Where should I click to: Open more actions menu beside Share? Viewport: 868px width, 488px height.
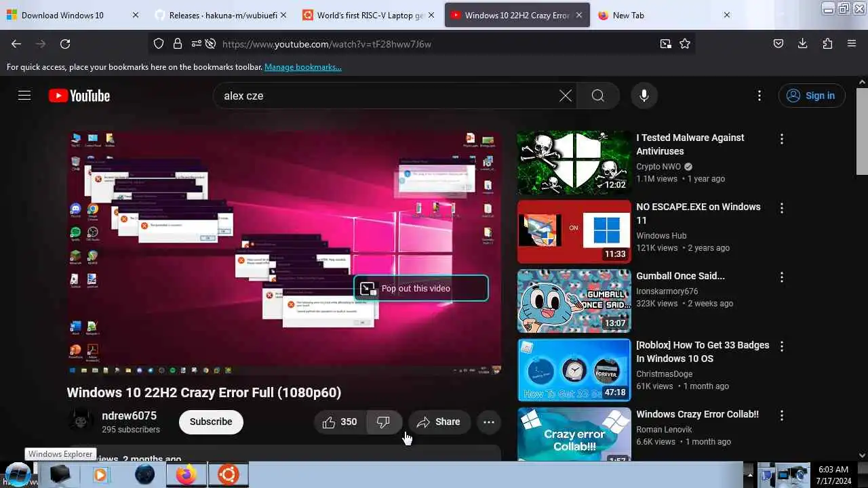pos(489,422)
